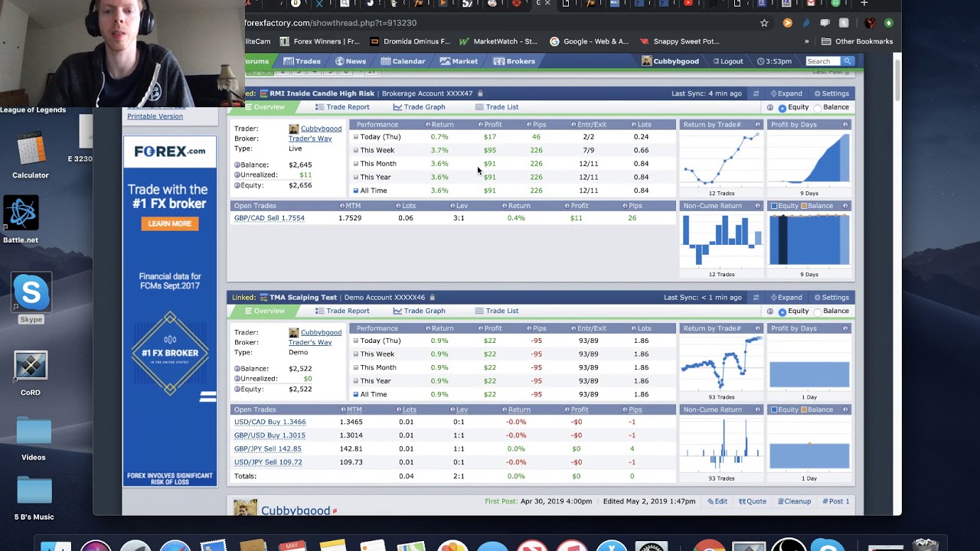
Task: Select Balance radio for TMA Scalping Test account
Action: click(x=817, y=311)
